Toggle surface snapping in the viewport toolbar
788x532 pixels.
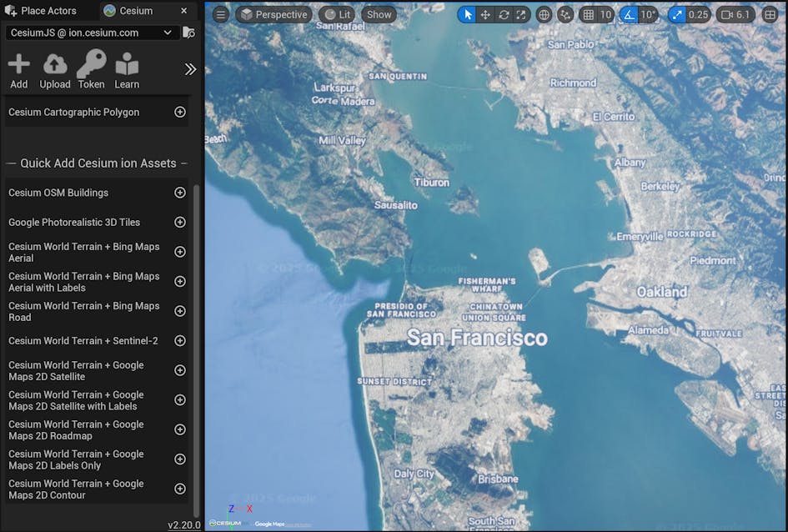[566, 14]
